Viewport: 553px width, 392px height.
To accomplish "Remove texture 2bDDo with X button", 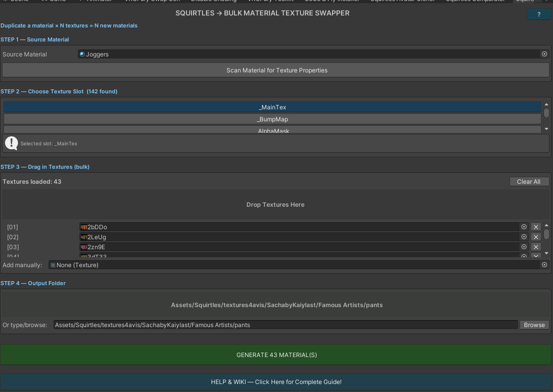I will coord(535,227).
